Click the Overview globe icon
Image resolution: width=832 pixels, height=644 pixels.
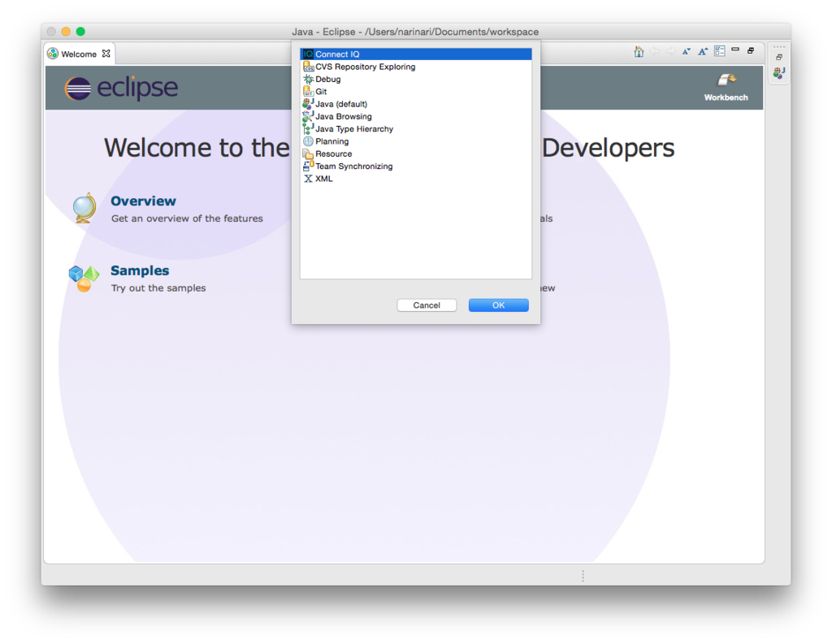84,208
